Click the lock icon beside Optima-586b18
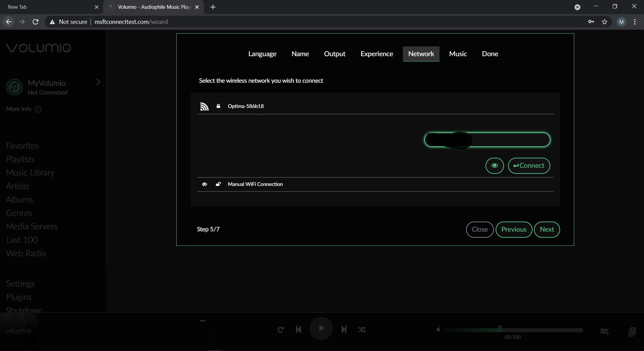The image size is (644, 351). (218, 106)
